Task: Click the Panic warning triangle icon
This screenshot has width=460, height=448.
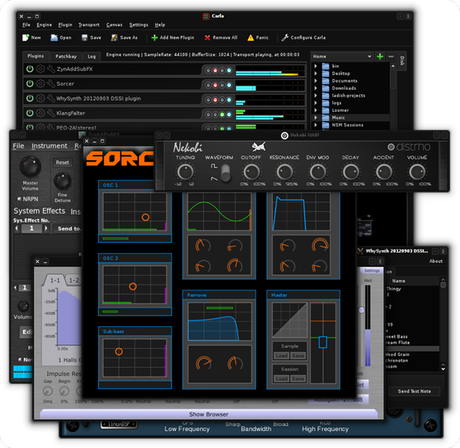Action: coord(251,38)
